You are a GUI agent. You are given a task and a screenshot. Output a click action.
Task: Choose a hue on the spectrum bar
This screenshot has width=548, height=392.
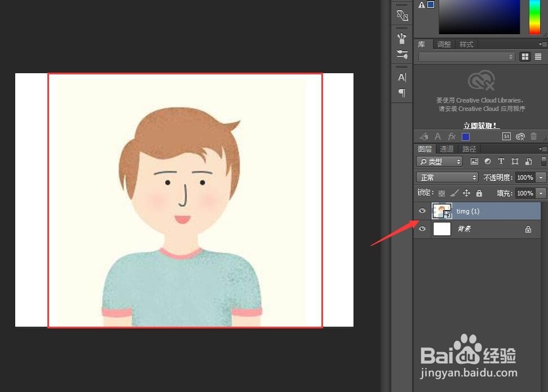[x=534, y=17]
